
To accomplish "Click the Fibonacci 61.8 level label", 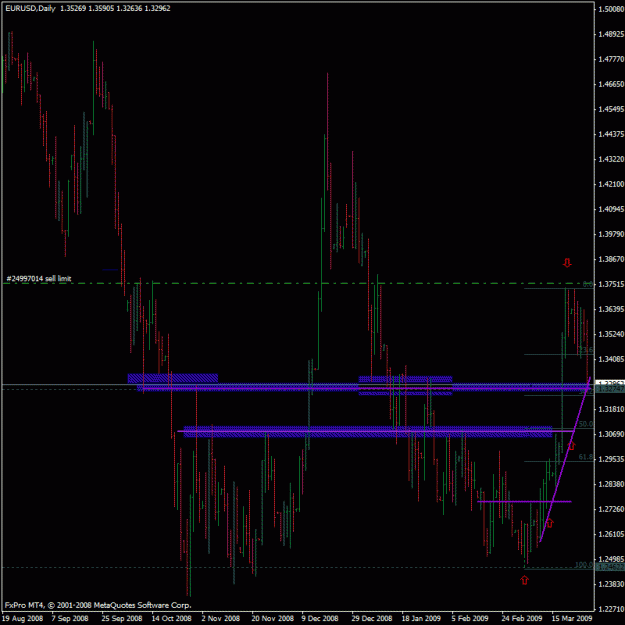I will click(586, 457).
